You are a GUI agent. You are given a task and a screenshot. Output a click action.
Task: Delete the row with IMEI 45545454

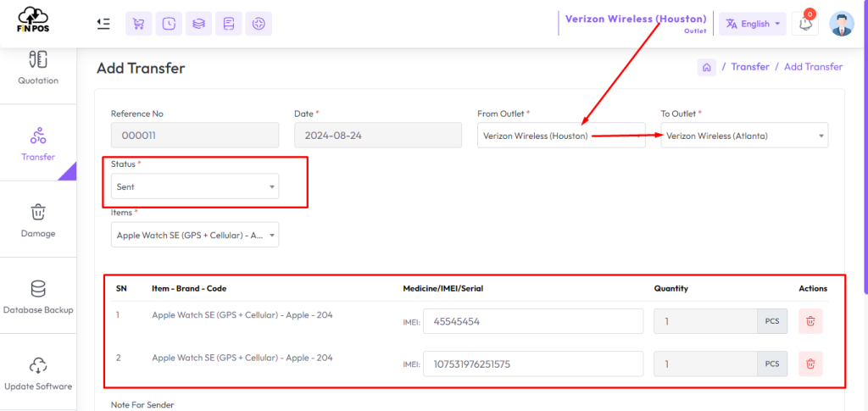[810, 321]
